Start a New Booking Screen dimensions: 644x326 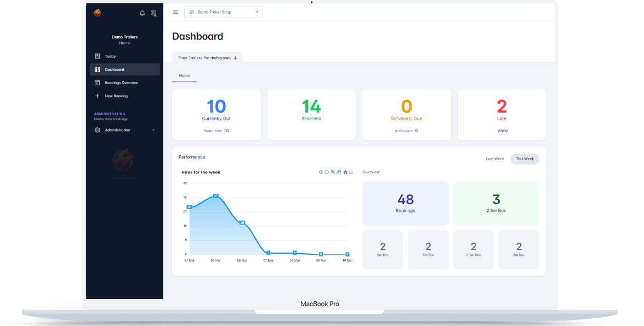point(116,95)
